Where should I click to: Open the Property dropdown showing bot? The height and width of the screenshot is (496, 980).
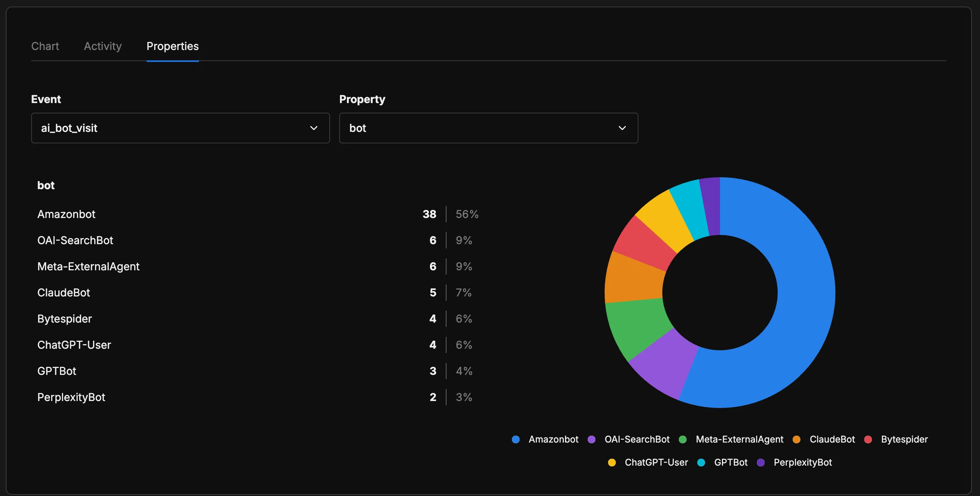click(488, 128)
